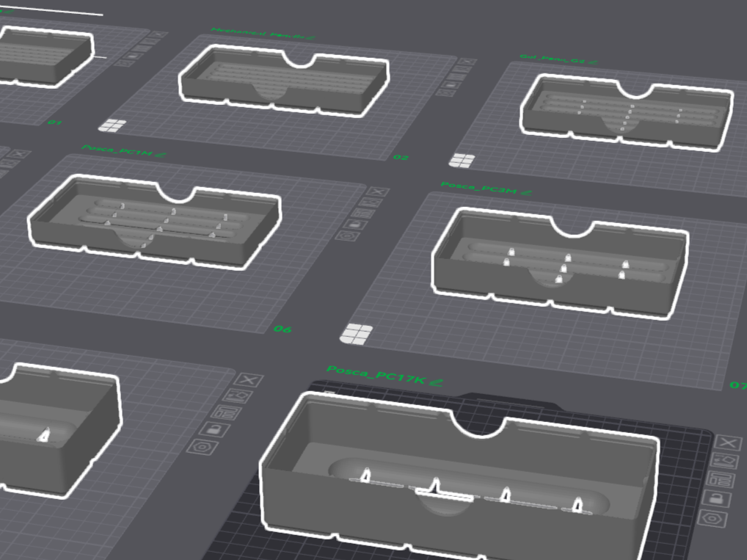Toggle lock on the plate beside Posca_PC17K

(x=215, y=429)
